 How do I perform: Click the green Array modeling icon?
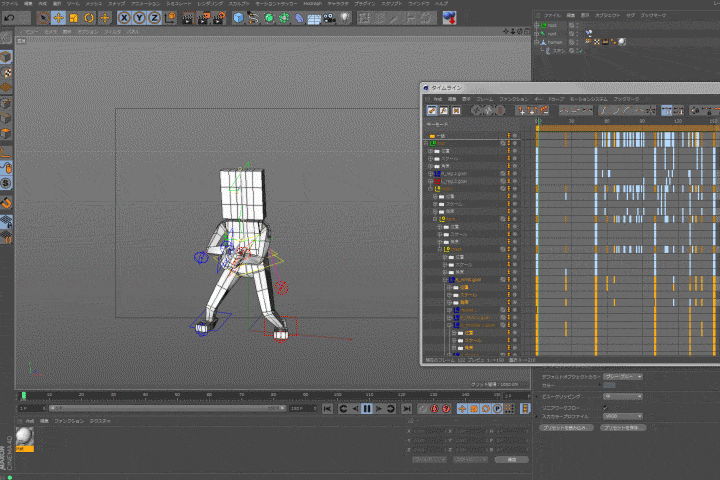click(284, 18)
